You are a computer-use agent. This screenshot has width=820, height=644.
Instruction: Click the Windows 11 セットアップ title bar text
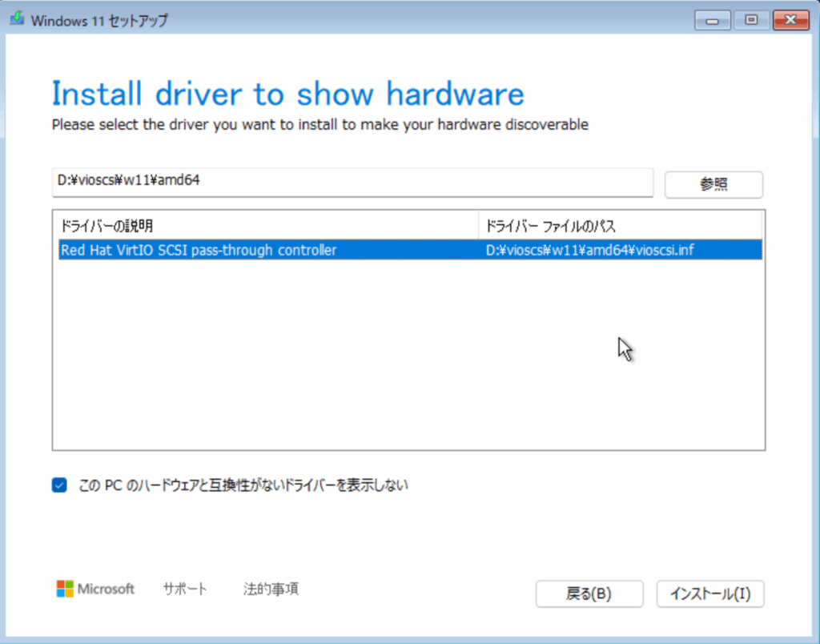click(99, 20)
